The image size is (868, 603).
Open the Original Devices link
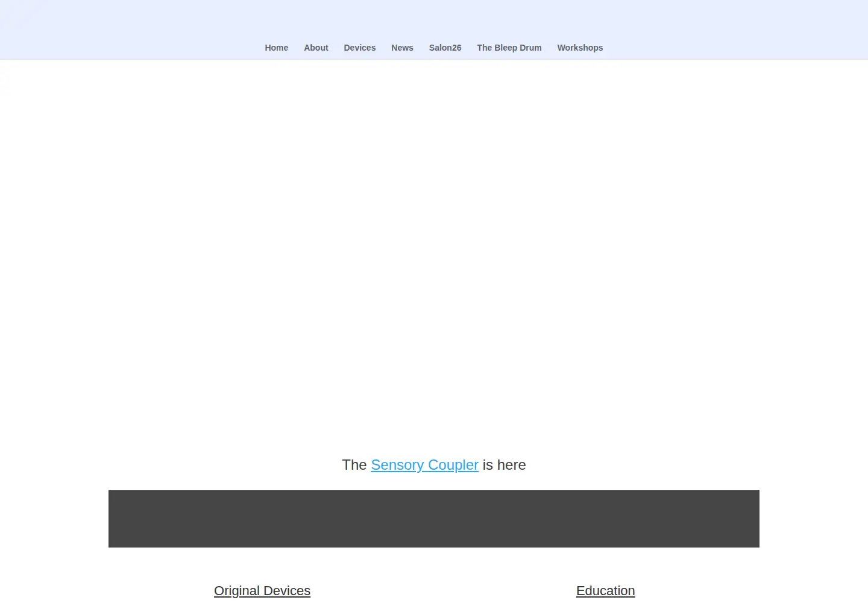262,591
